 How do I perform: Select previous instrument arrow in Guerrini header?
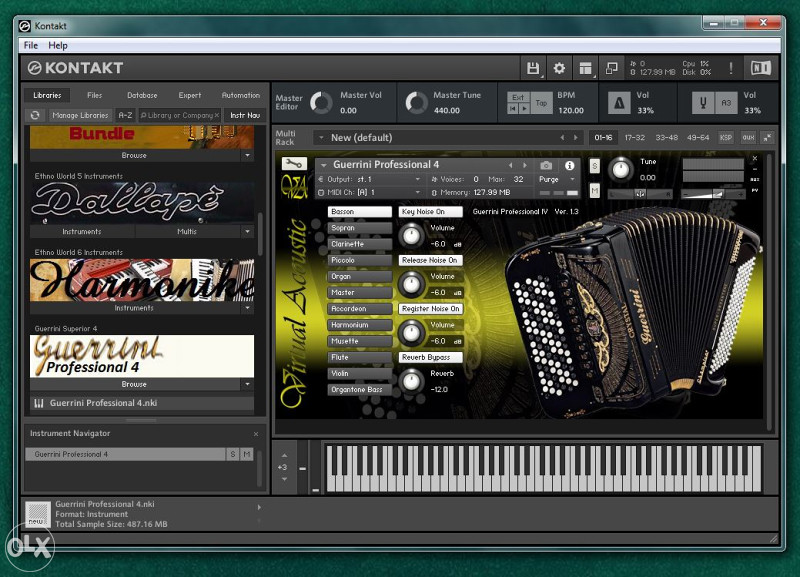coord(510,165)
